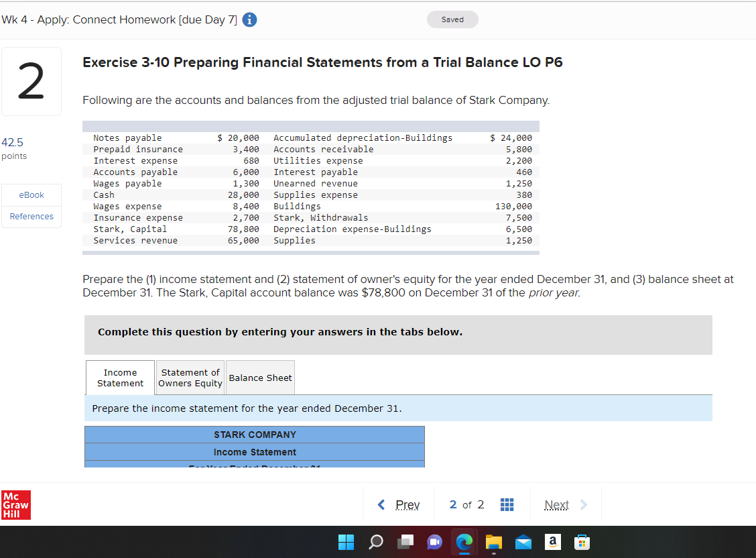
Task: Open Windows taskbar search
Action: [x=375, y=542]
